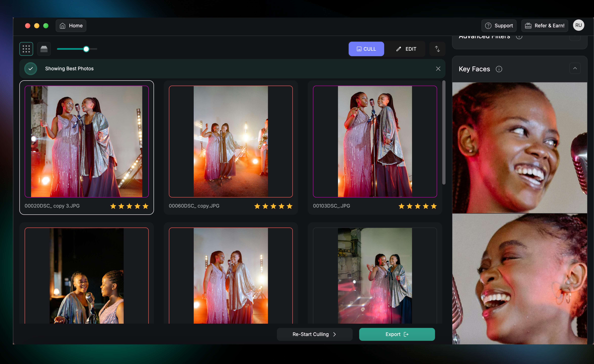
Task: Open the RU user avatar menu
Action: (x=578, y=25)
